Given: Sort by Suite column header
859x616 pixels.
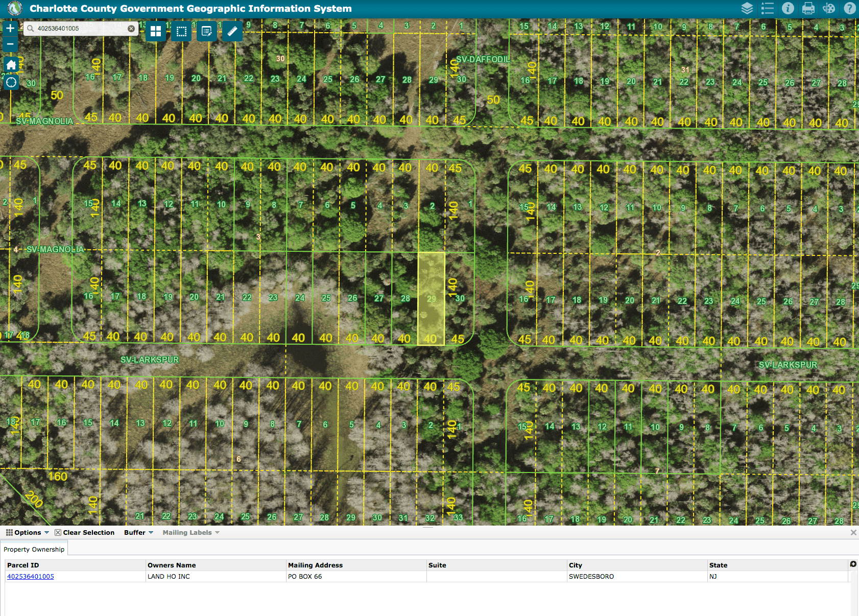Looking at the screenshot, I should click(497, 565).
